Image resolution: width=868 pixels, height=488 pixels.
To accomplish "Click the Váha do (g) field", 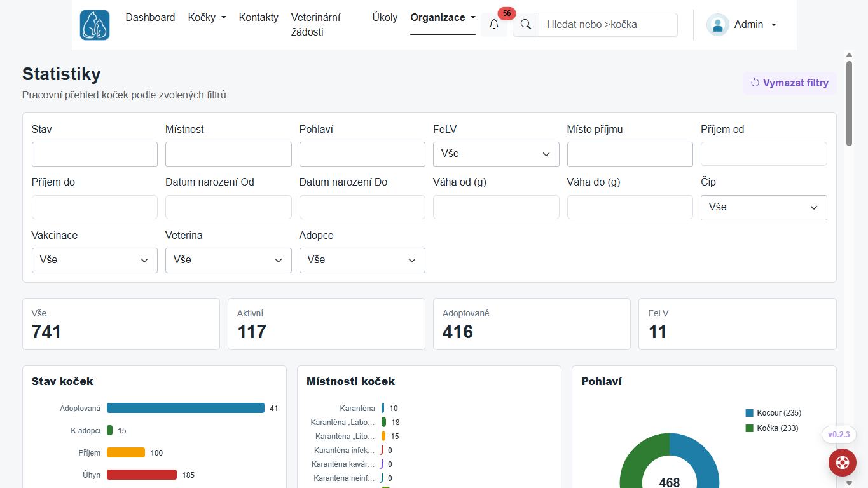I will pos(630,207).
